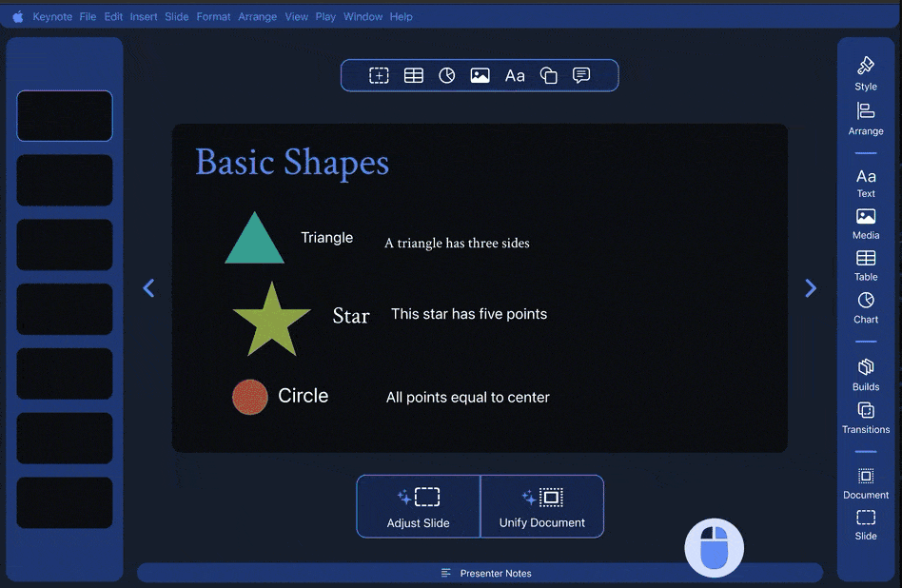Go to the previous slide with left chevron

[x=148, y=287]
